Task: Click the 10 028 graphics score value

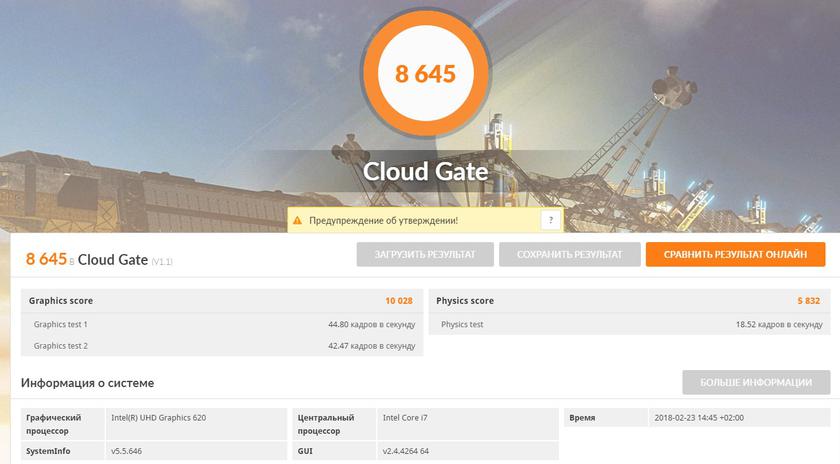Action: 398,301
